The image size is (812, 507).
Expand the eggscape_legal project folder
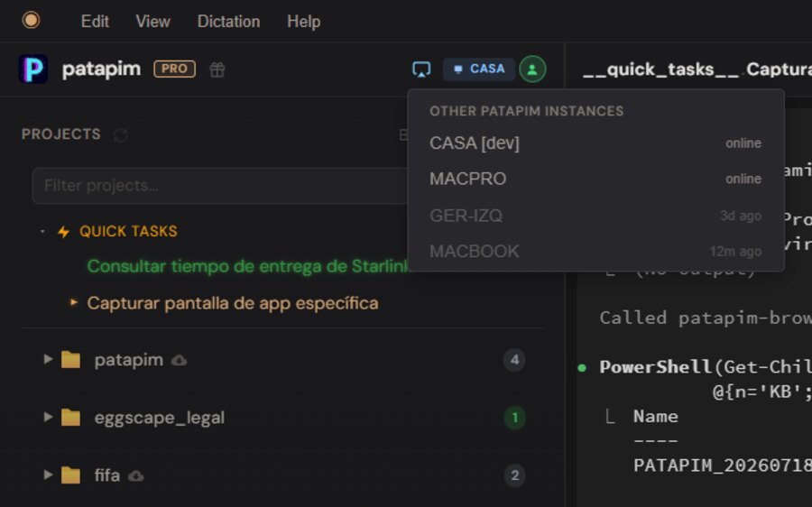(x=48, y=417)
